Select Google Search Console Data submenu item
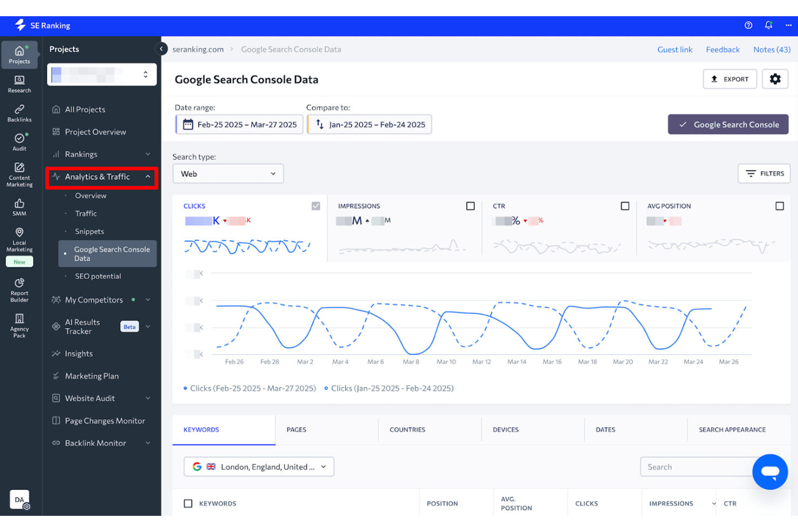 tap(107, 254)
